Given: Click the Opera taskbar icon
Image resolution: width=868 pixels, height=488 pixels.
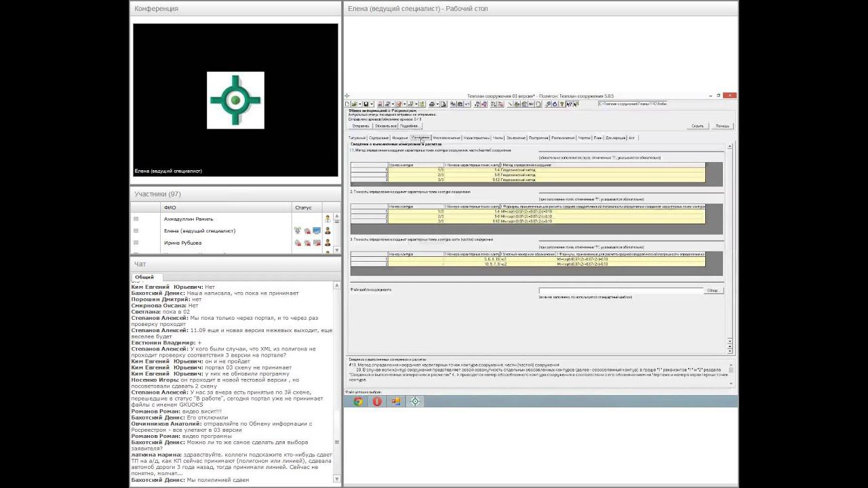Looking at the screenshot, I should coord(377,401).
